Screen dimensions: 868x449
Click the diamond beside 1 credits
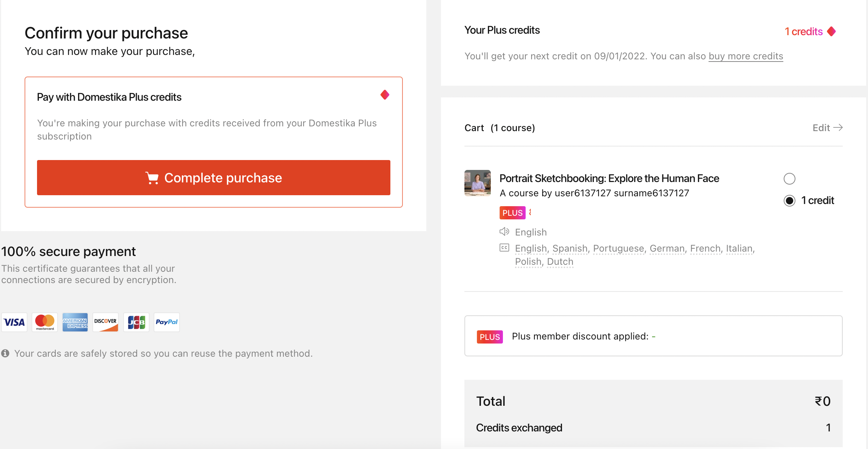pos(831,31)
